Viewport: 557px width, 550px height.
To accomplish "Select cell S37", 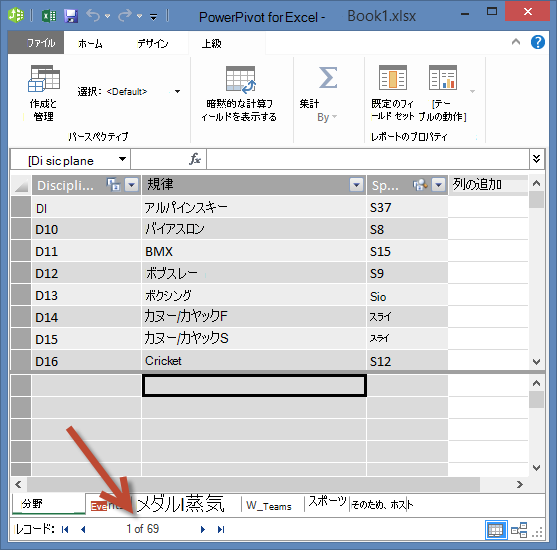I will tap(407, 207).
